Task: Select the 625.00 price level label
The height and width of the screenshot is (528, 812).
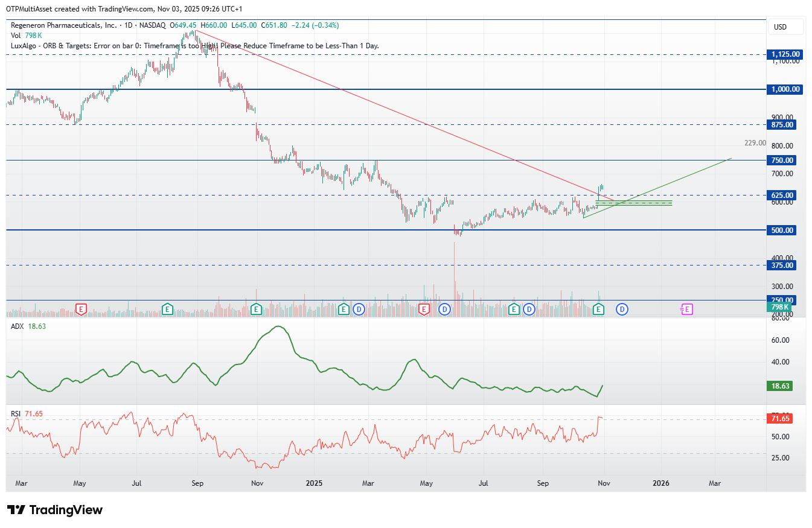Action: pyautogui.click(x=785, y=196)
